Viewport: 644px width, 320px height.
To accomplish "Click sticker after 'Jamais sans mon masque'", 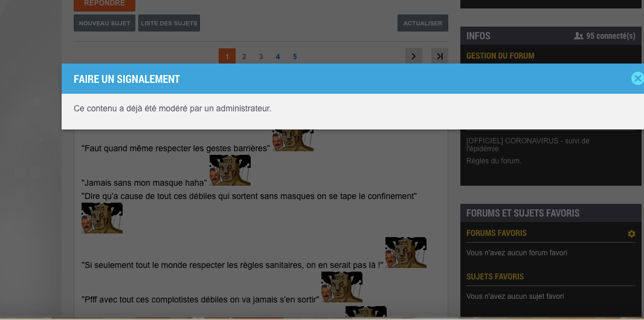I will pos(230,170).
